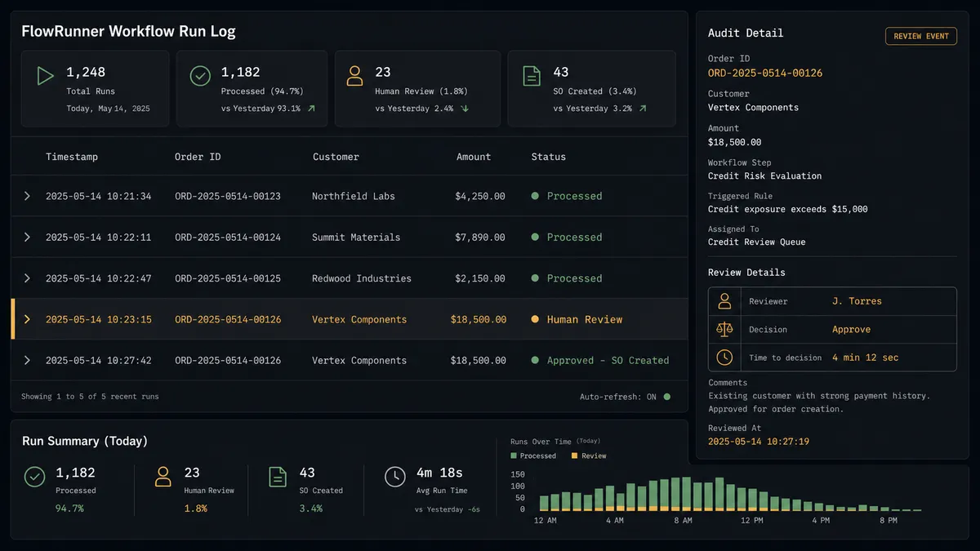Image resolution: width=980 pixels, height=551 pixels.
Task: Click the Credit exposure exceeds $15,000 rule text
Action: pyautogui.click(x=788, y=209)
